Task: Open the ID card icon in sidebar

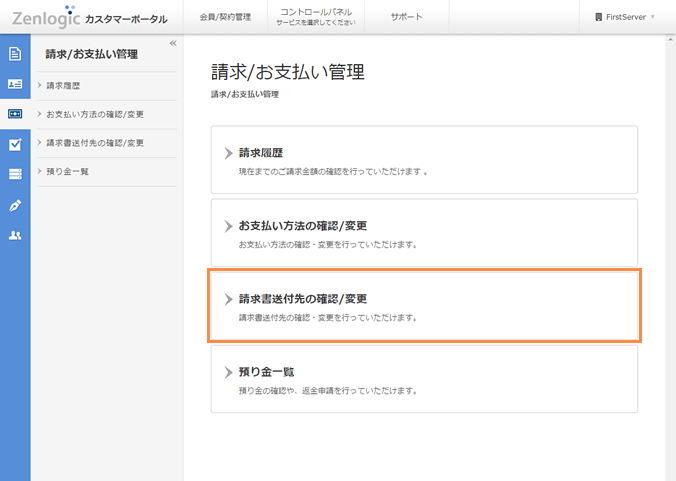Action: coord(15,84)
